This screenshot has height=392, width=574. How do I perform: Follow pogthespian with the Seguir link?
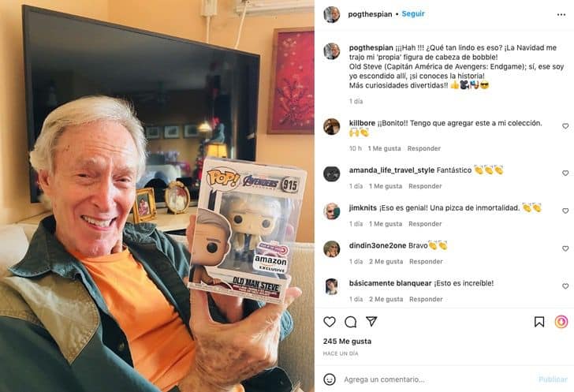[413, 14]
